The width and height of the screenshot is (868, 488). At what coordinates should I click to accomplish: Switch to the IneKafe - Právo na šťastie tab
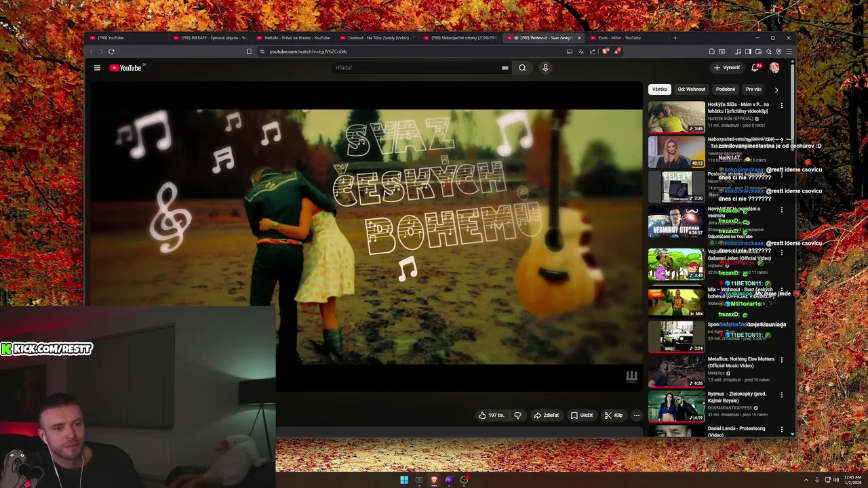293,38
